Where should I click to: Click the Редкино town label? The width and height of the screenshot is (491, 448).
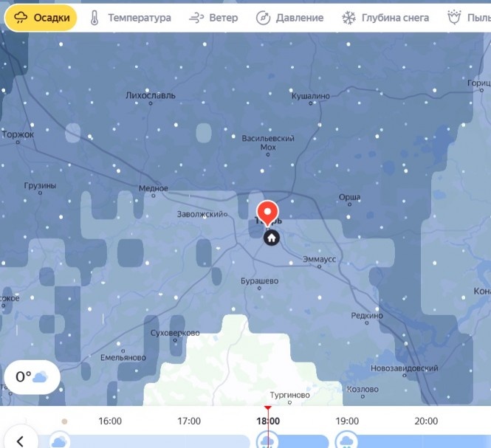[x=367, y=316]
